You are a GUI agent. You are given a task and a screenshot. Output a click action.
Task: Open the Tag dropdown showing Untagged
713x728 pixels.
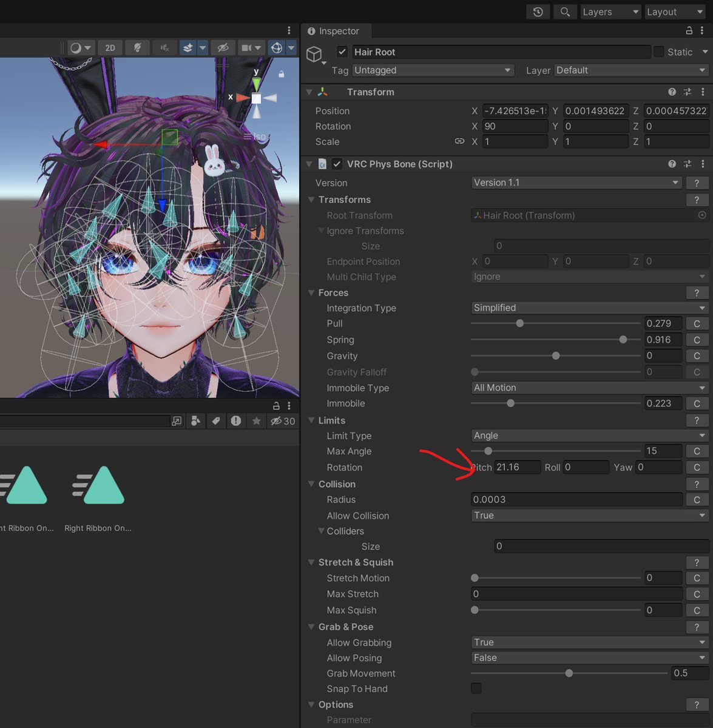433,70
